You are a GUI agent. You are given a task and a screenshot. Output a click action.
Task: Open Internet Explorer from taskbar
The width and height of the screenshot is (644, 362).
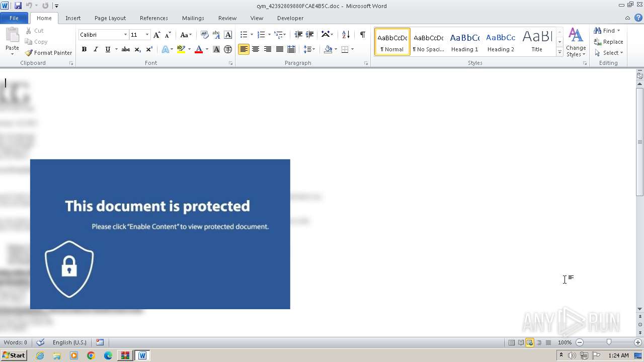pos(40,355)
